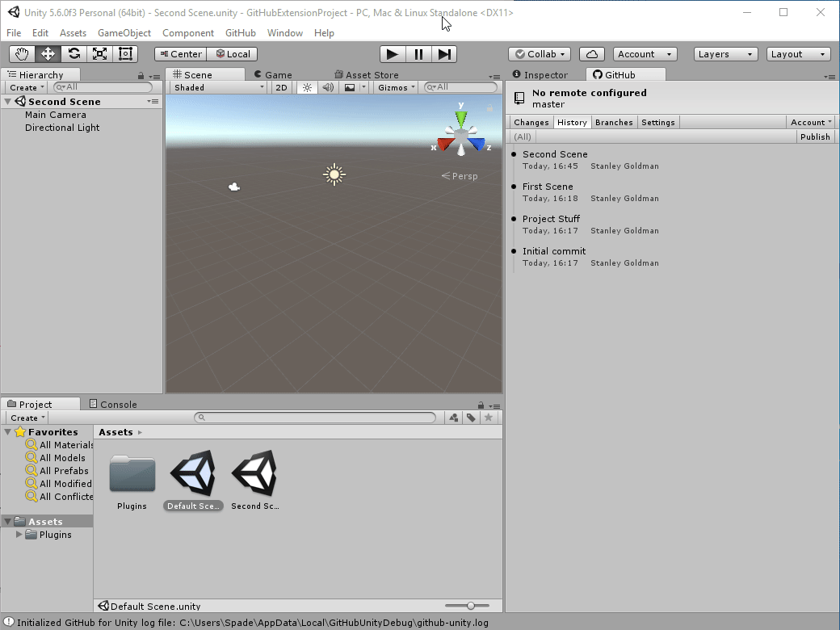Open GitHub Settings tab
Image resolution: width=840 pixels, height=630 pixels.
tap(658, 122)
